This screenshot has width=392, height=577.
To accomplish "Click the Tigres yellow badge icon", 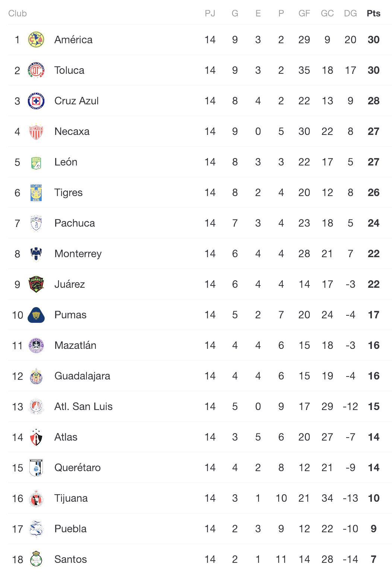I will pyautogui.click(x=36, y=193).
